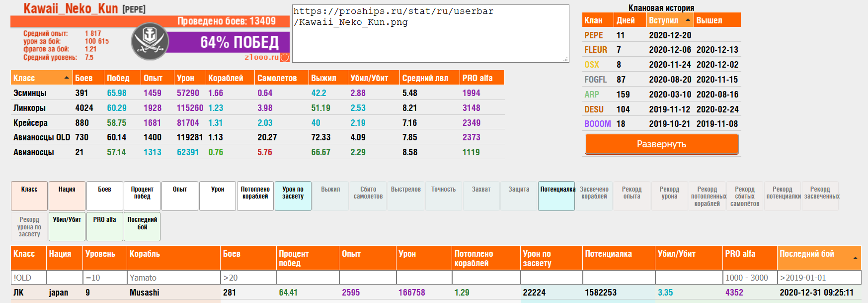Enable the Выжил column button

coord(330,196)
